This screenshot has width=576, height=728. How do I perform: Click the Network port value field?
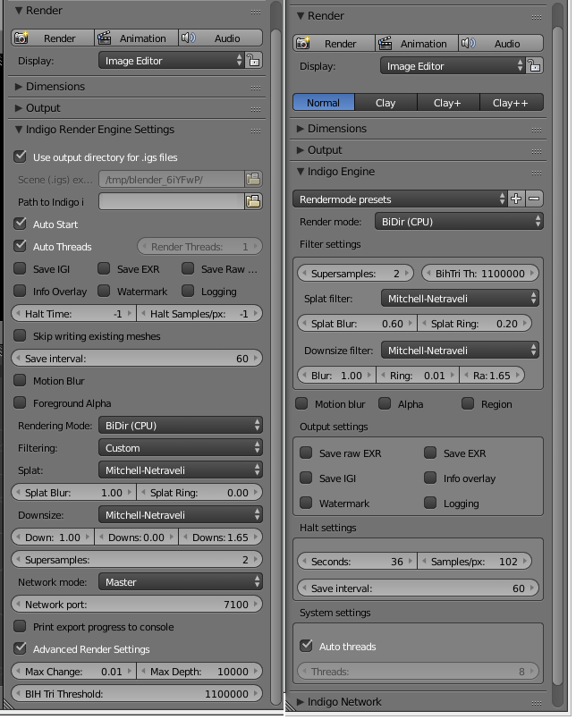point(137,604)
